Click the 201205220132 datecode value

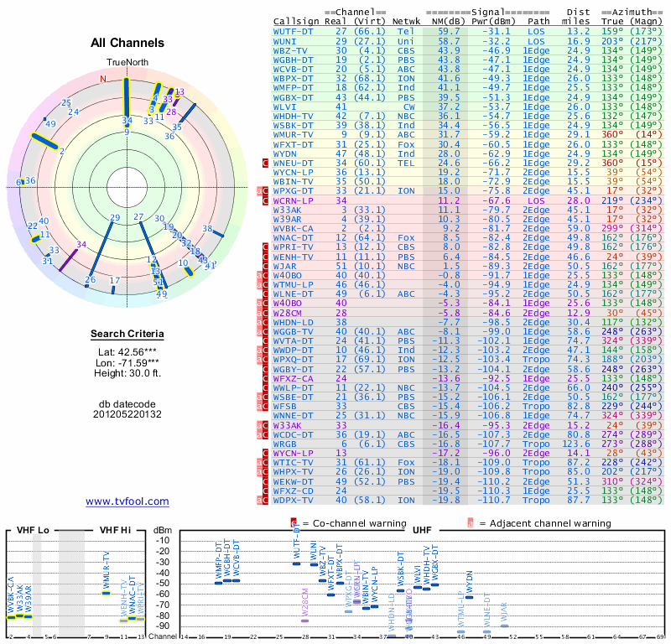pos(127,414)
